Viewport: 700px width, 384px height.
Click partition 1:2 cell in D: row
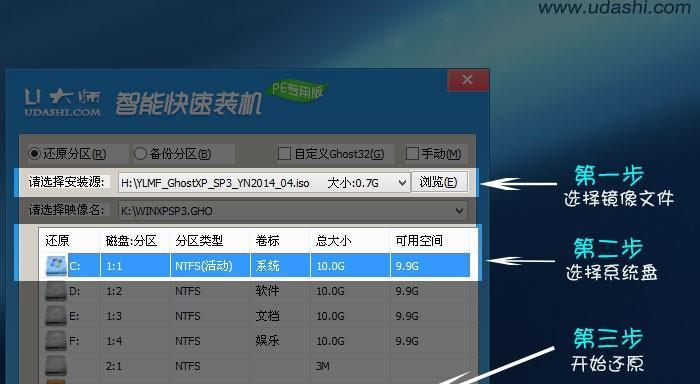point(114,291)
